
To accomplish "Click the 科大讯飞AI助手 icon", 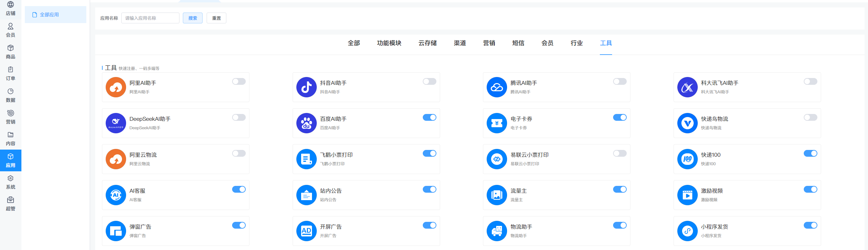I will pyautogui.click(x=688, y=87).
